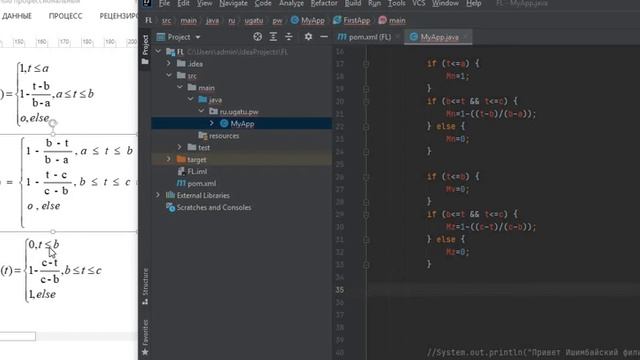Toggle the Project tool window side tab
The image size is (640, 360).
145,50
